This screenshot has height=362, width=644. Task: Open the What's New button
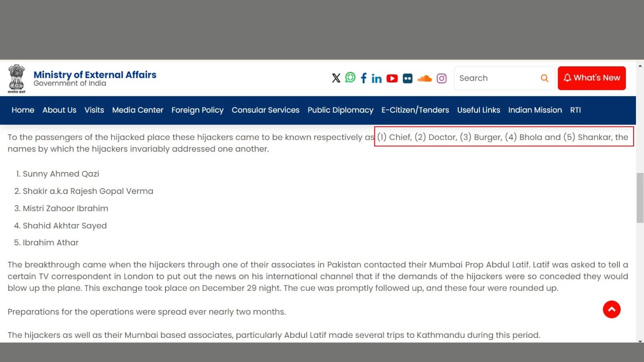[592, 78]
